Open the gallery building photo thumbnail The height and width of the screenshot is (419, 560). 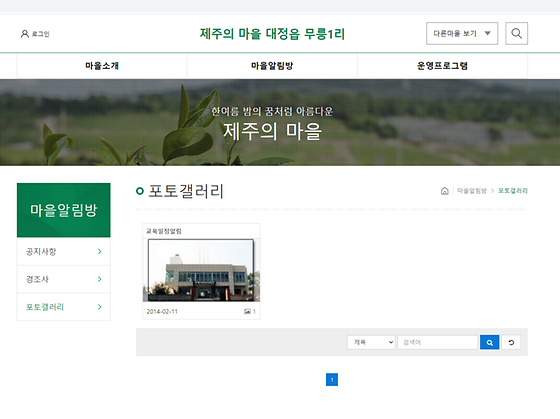(201, 270)
